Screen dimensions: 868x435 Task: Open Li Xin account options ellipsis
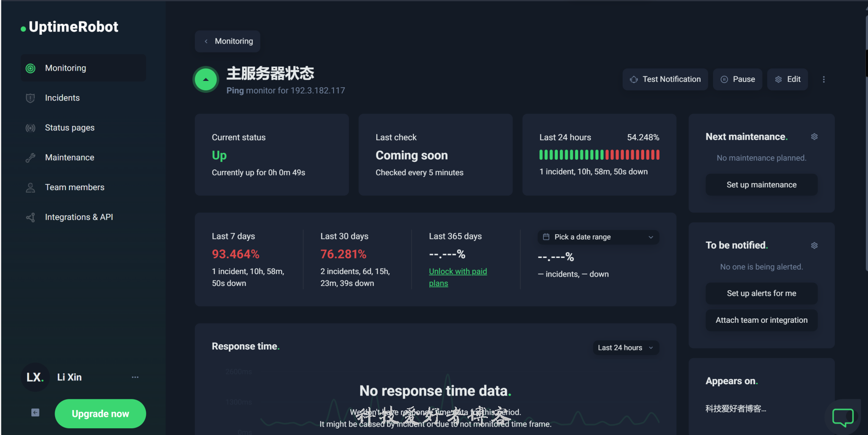[x=135, y=377]
